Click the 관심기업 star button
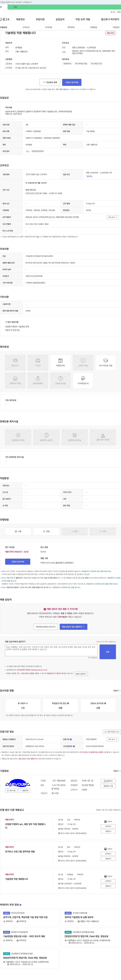 [11, 791]
